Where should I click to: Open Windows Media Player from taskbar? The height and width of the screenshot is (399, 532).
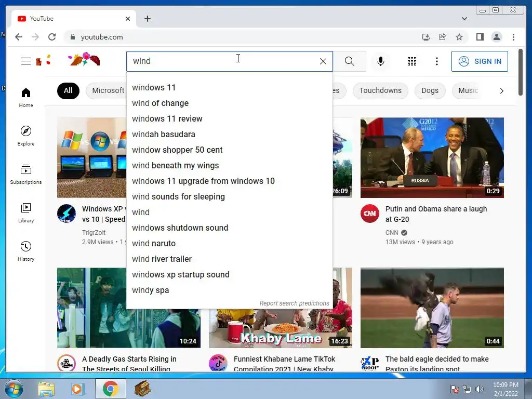coord(77,389)
